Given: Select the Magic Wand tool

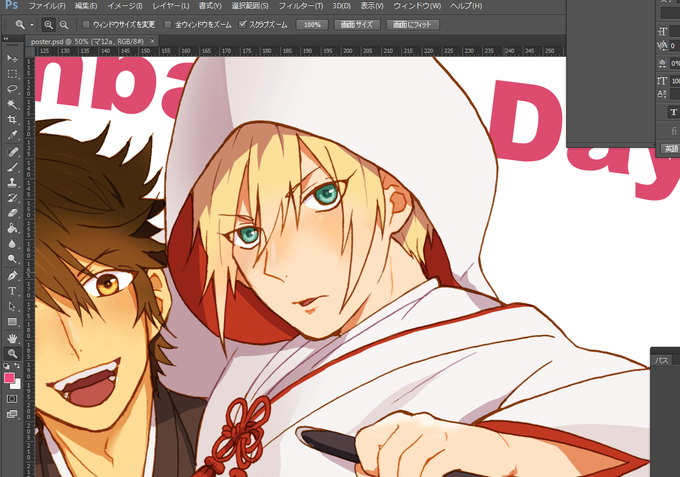Looking at the screenshot, I should pos(12,104).
